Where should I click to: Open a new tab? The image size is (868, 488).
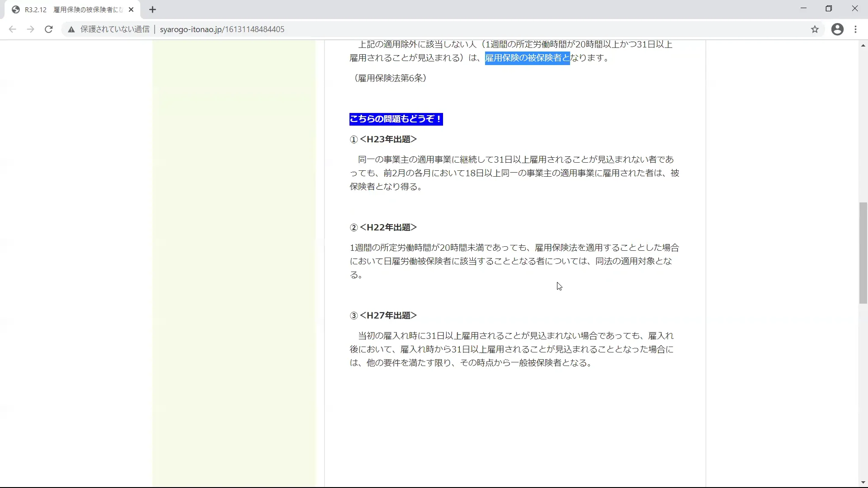point(152,9)
